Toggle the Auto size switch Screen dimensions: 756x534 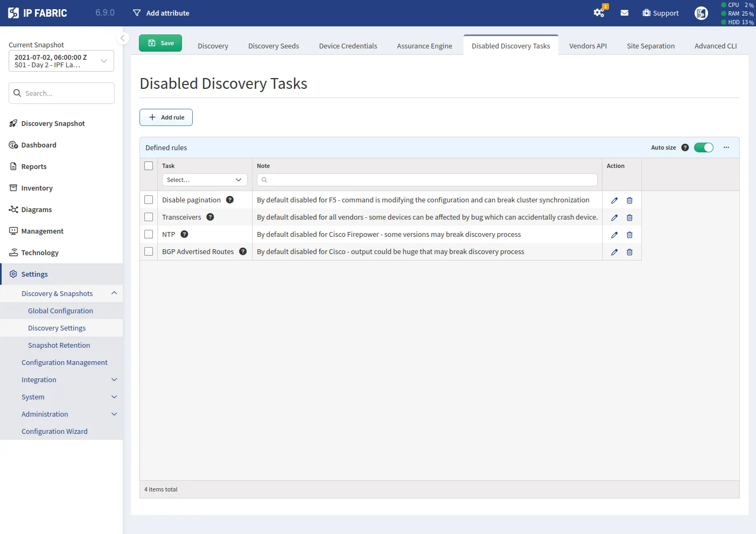tap(703, 147)
